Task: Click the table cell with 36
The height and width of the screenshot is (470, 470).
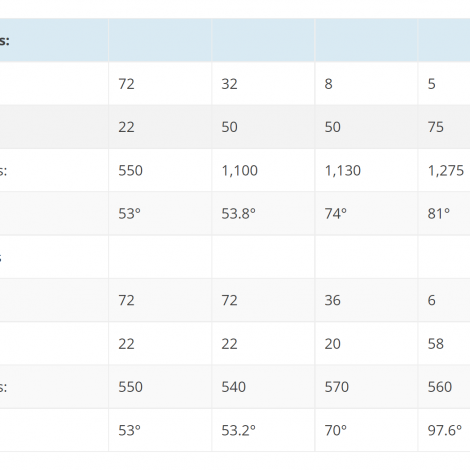Action: coord(366,300)
